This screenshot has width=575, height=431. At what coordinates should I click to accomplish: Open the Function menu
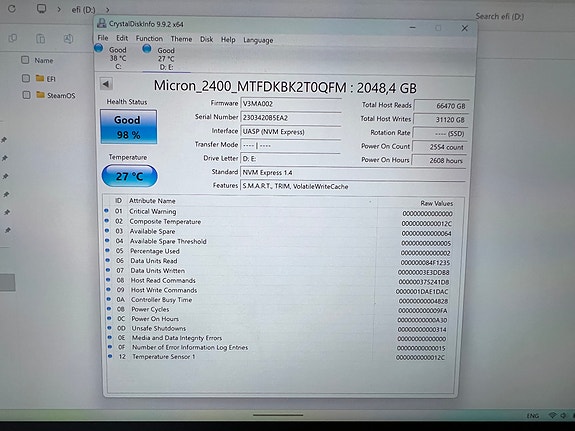tap(149, 39)
